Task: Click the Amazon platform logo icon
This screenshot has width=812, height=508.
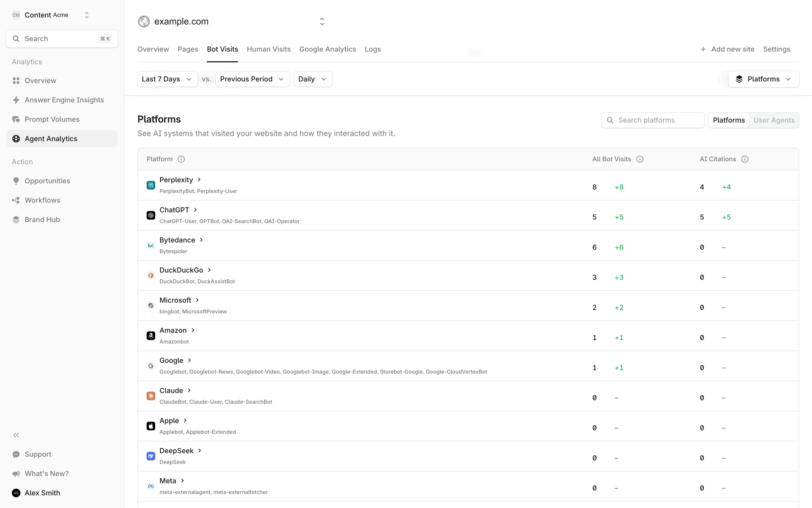Action: point(151,336)
